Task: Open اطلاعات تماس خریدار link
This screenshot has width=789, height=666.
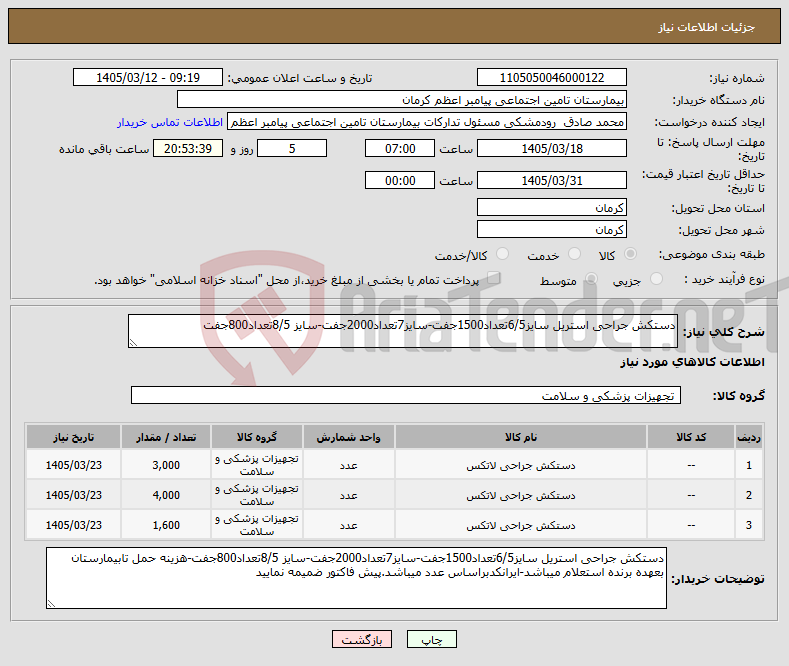Action: coord(170,122)
